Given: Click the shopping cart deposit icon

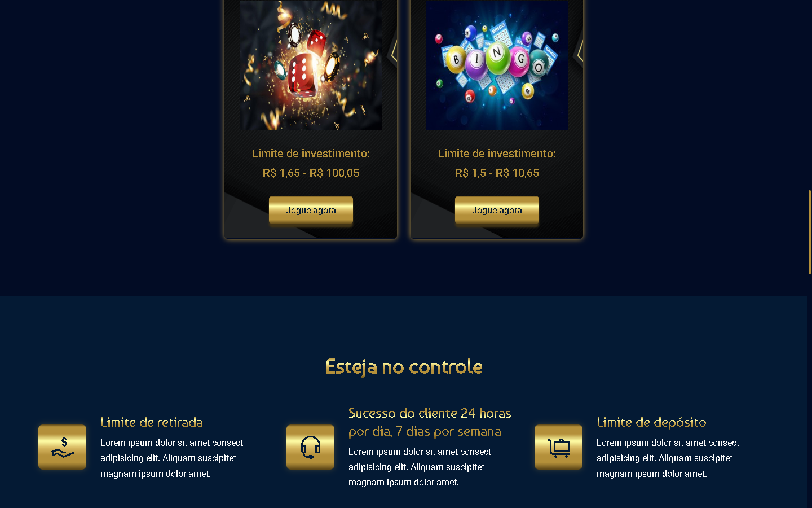Looking at the screenshot, I should pyautogui.click(x=558, y=446).
